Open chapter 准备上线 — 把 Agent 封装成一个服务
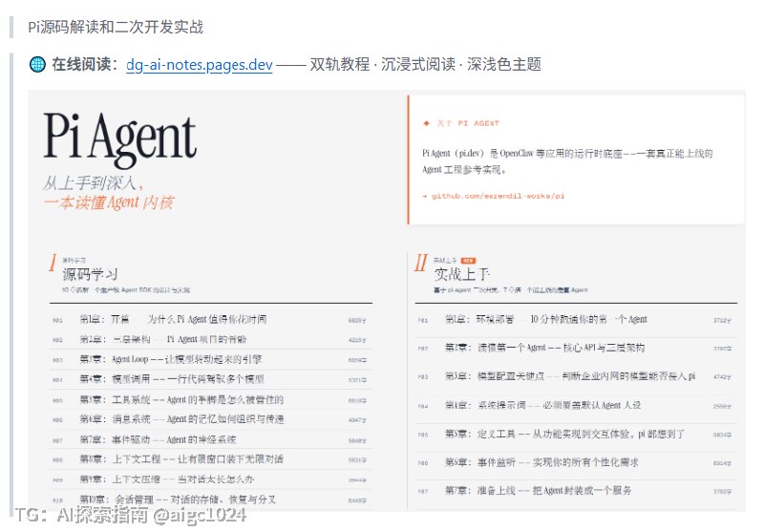The image size is (764, 532). (x=576, y=491)
